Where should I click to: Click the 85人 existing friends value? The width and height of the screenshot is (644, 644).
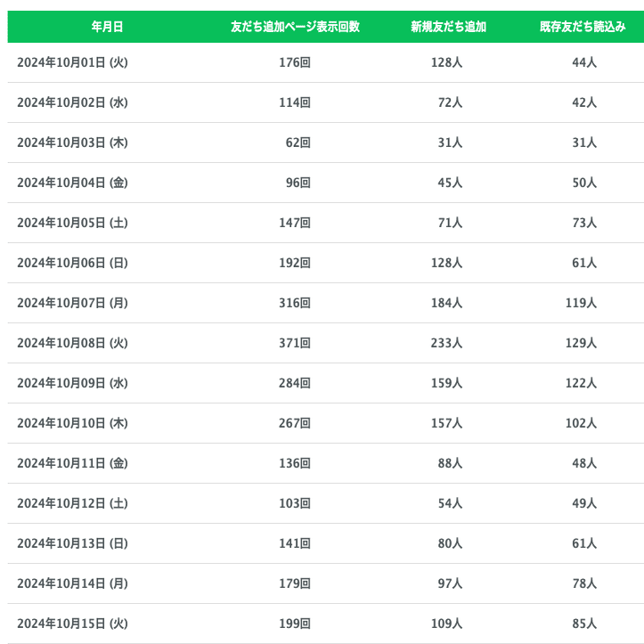[x=584, y=624]
